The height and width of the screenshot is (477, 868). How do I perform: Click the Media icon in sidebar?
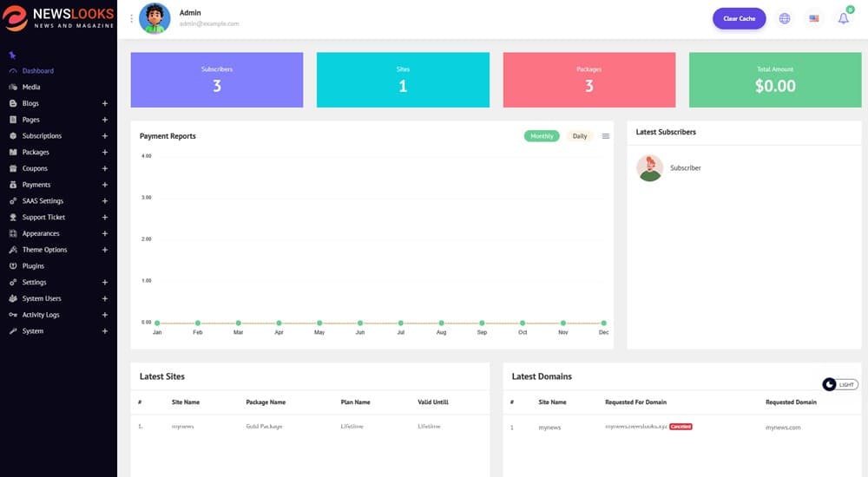[13, 88]
